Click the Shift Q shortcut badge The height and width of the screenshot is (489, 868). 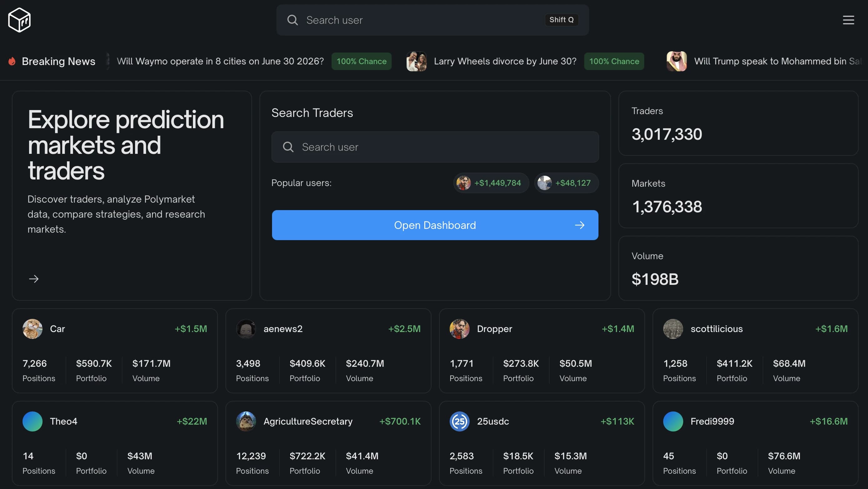561,20
